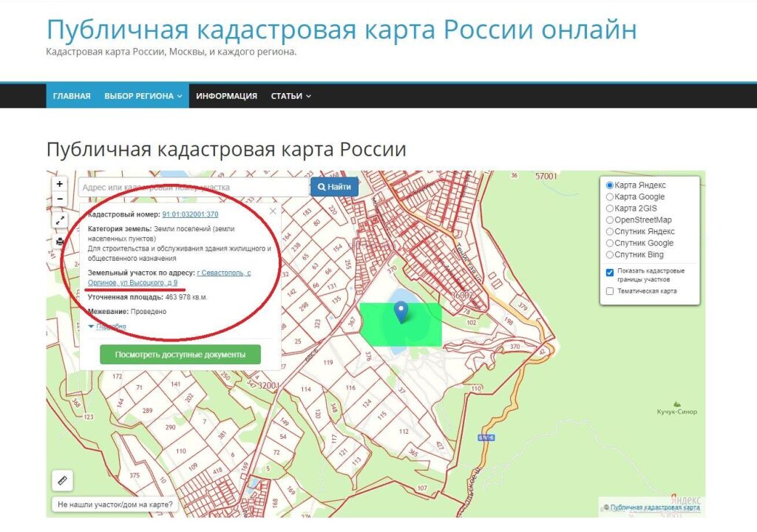Activate the ruler measurement tool
This screenshot has width=757, height=532.
(61, 480)
